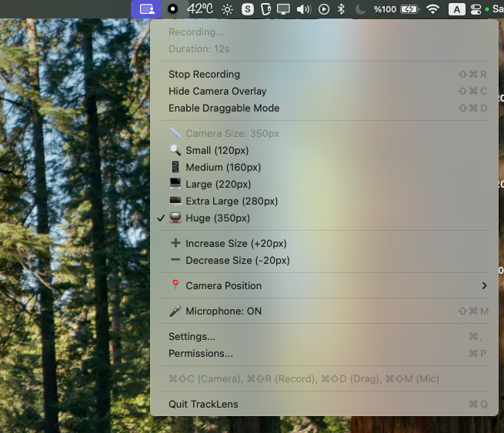This screenshot has width=504, height=433.
Task: Click the display monitor icon in menu bar
Action: (x=284, y=9)
